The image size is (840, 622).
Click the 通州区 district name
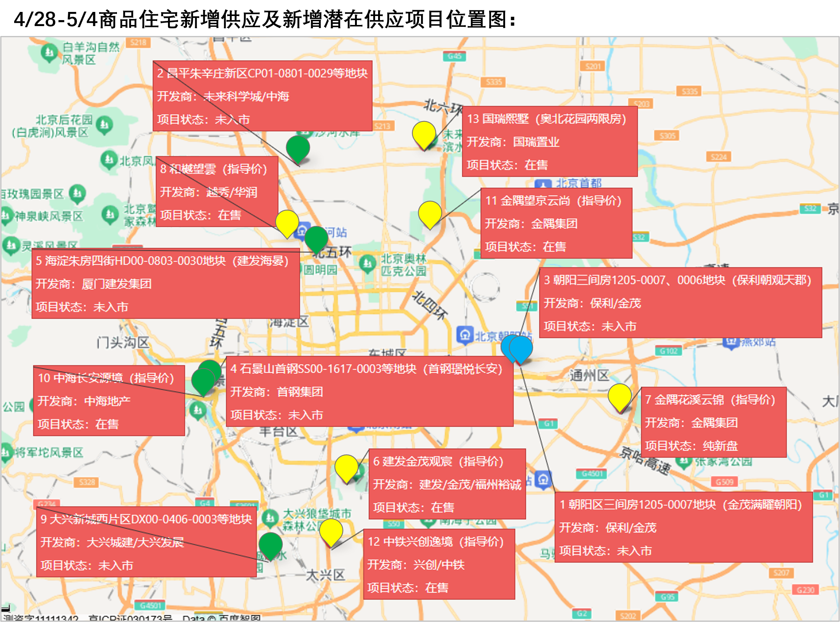pyautogui.click(x=589, y=375)
